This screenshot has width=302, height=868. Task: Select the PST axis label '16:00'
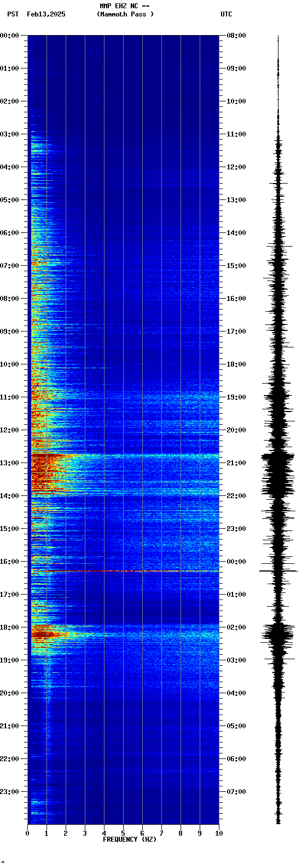click(10, 562)
